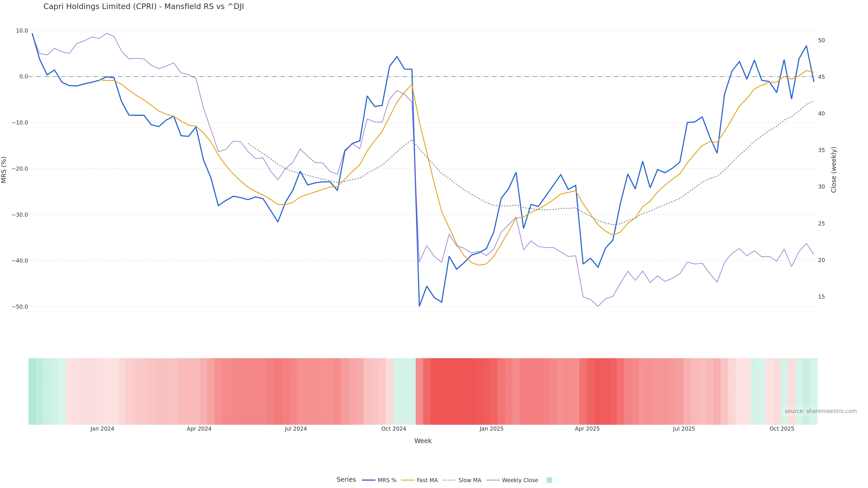The height and width of the screenshot is (488, 868).
Task: Click the 50 right axis tick label
Action: (821, 40)
